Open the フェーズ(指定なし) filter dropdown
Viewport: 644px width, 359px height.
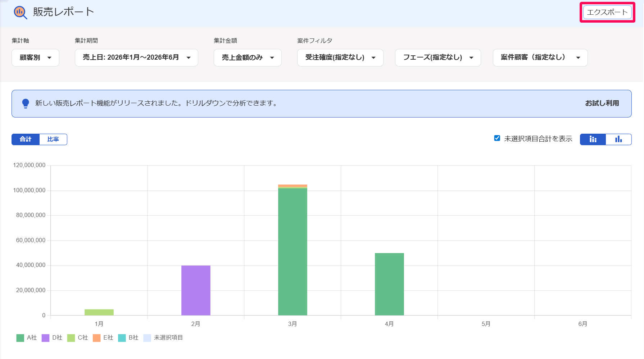click(438, 57)
